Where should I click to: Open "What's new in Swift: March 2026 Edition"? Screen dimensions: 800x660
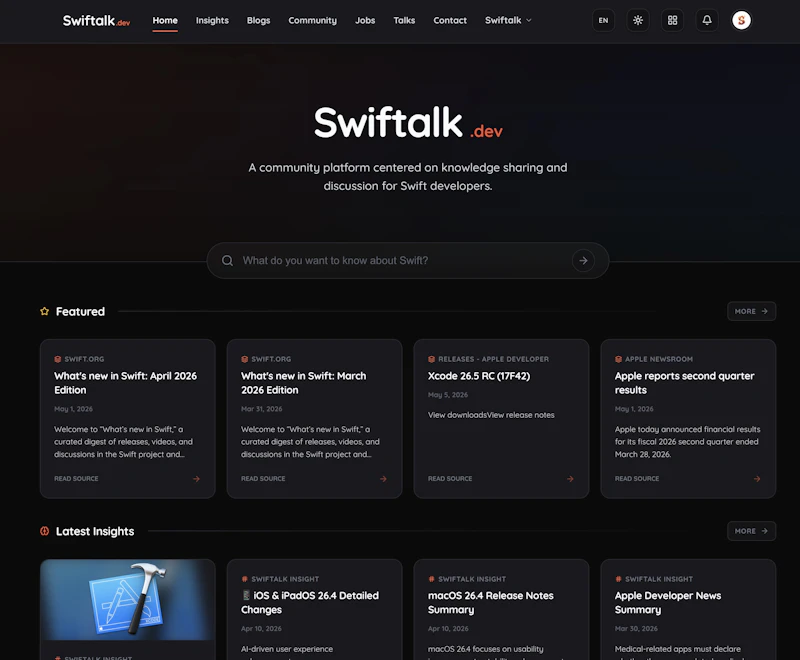pyautogui.click(x=304, y=383)
